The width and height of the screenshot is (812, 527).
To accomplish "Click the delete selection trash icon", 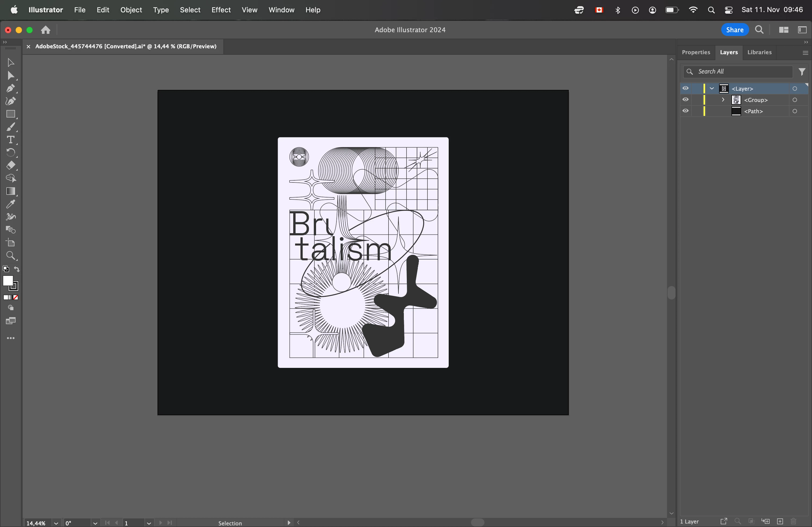I will click(x=793, y=521).
